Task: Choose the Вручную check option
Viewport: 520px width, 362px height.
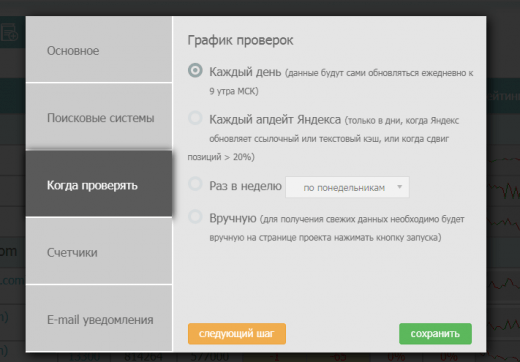Action: pos(195,216)
